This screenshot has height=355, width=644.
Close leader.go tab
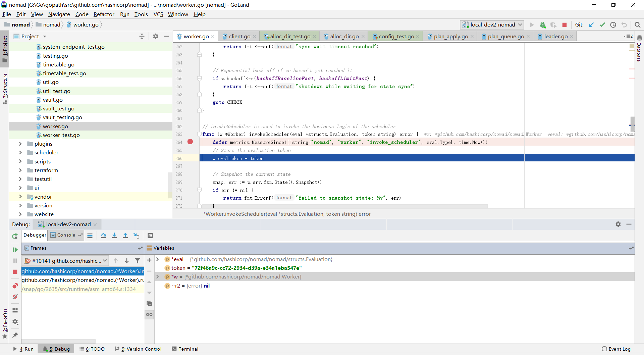[x=572, y=37]
